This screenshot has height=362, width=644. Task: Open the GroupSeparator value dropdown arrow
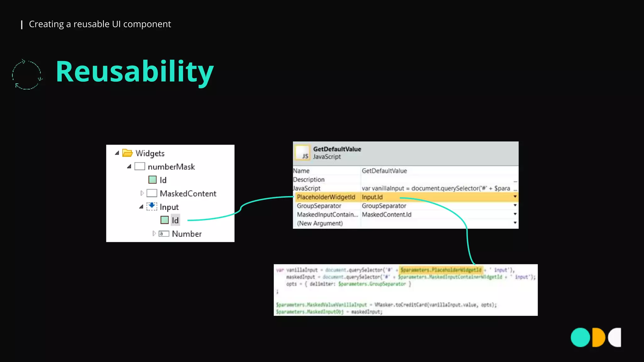pos(515,205)
